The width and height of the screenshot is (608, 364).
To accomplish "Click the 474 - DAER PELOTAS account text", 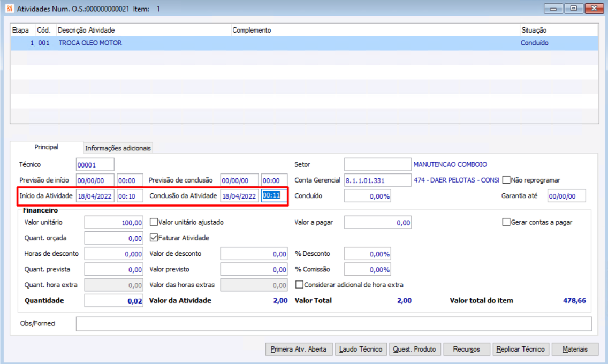I will pos(457,180).
